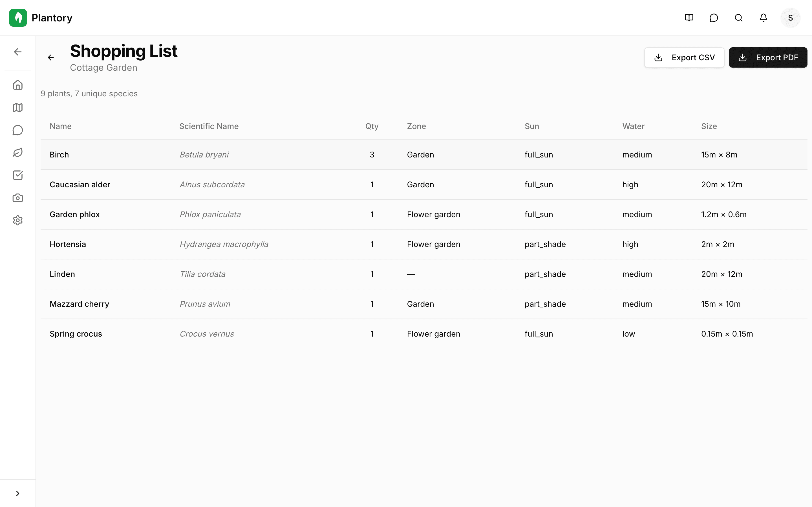The height and width of the screenshot is (507, 812).
Task: Sort the table by the Name column
Action: (60, 126)
